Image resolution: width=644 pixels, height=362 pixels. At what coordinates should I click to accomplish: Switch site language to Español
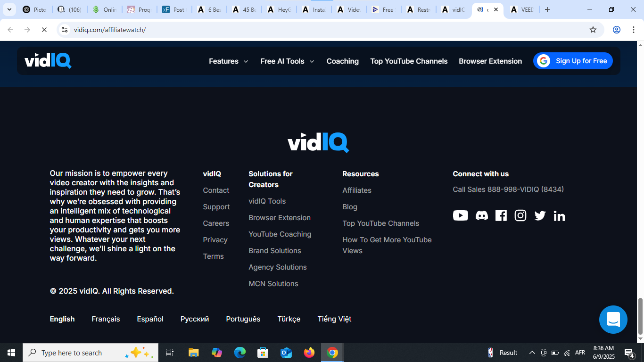pos(150,319)
